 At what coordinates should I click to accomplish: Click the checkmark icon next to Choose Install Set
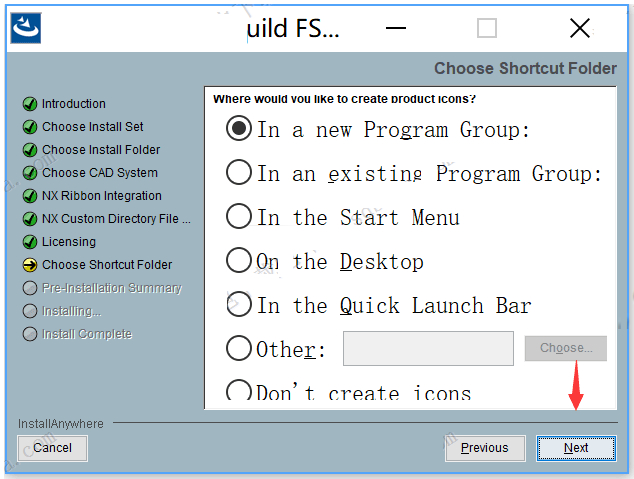coord(30,127)
